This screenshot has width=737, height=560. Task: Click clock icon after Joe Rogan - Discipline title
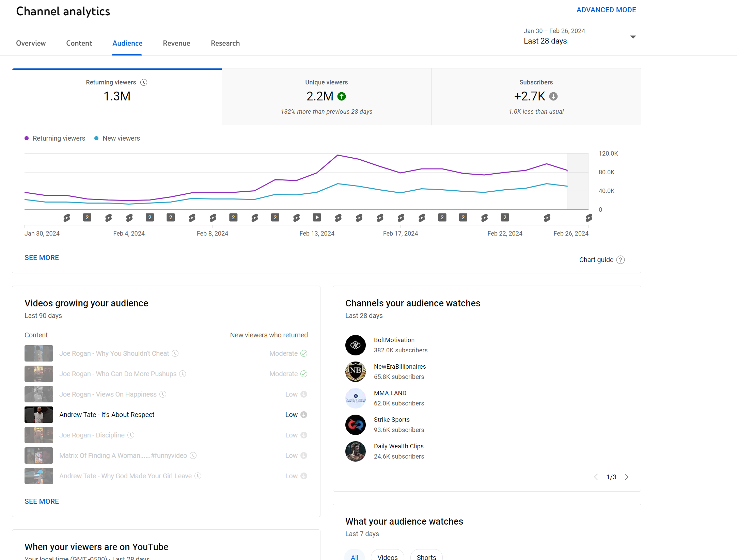point(131,435)
